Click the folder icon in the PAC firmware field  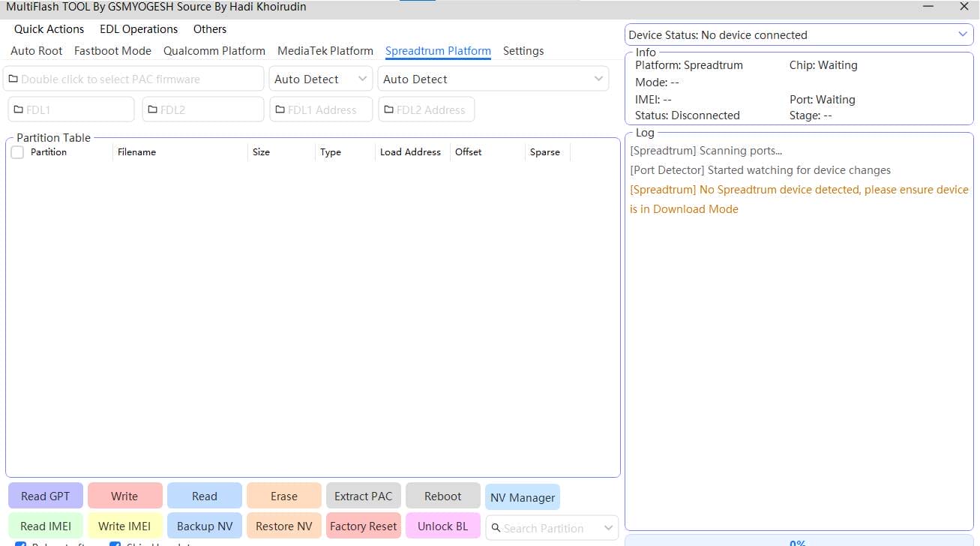coord(12,78)
